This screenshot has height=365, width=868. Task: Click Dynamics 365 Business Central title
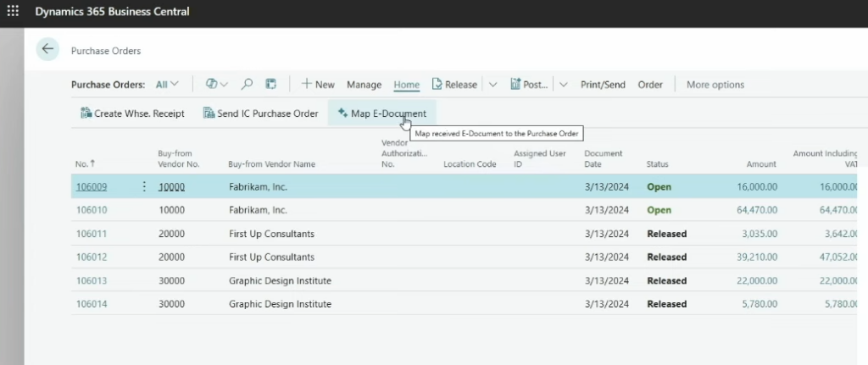[x=112, y=11]
